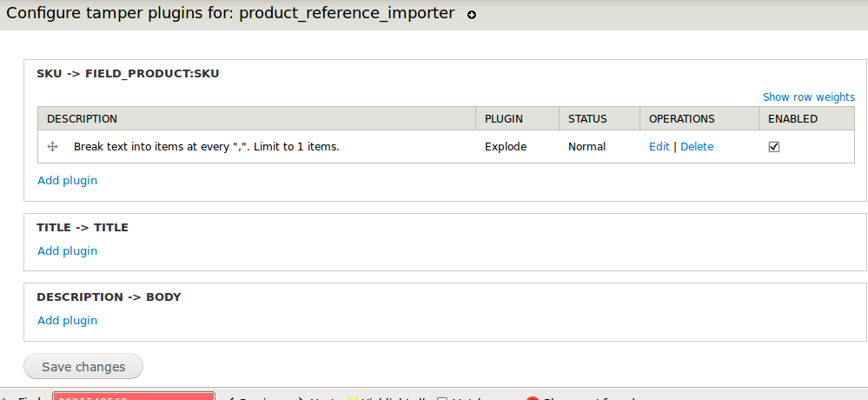The image size is (868, 400).
Task: Click the DESCRIPTION column header
Action: click(82, 119)
